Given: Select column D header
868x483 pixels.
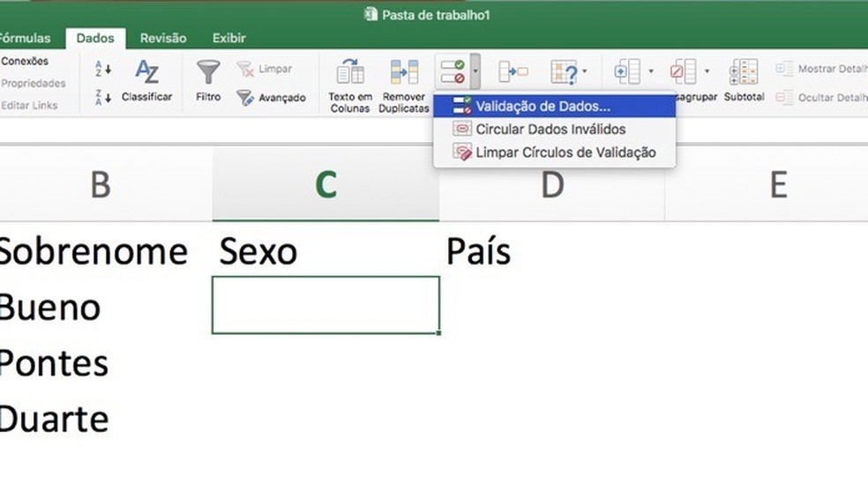Looking at the screenshot, I should coord(551,185).
